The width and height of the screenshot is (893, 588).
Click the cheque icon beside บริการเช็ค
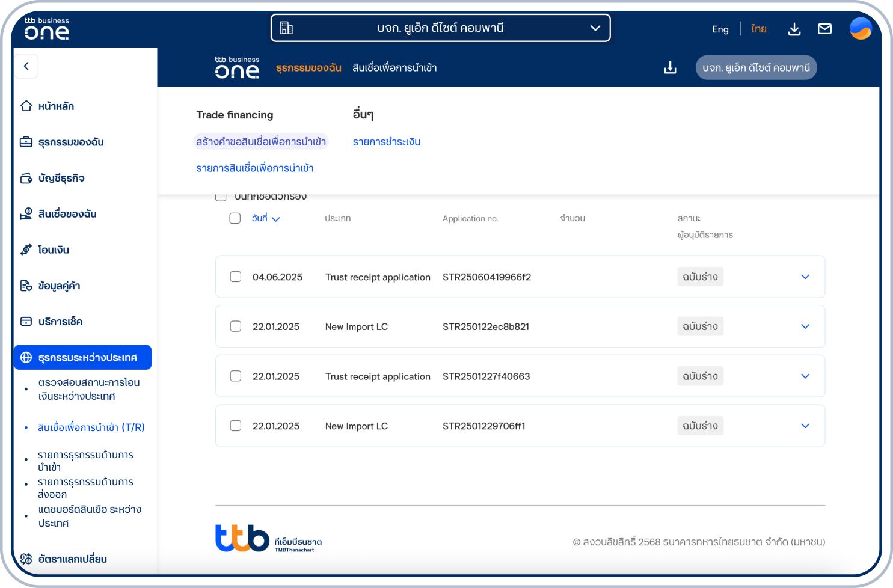(26, 322)
